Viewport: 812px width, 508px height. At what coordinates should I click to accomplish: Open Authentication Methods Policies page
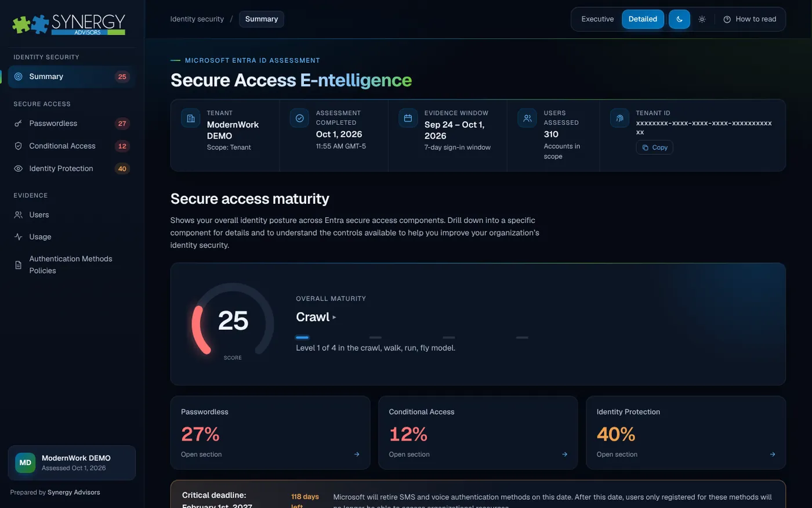click(x=71, y=265)
